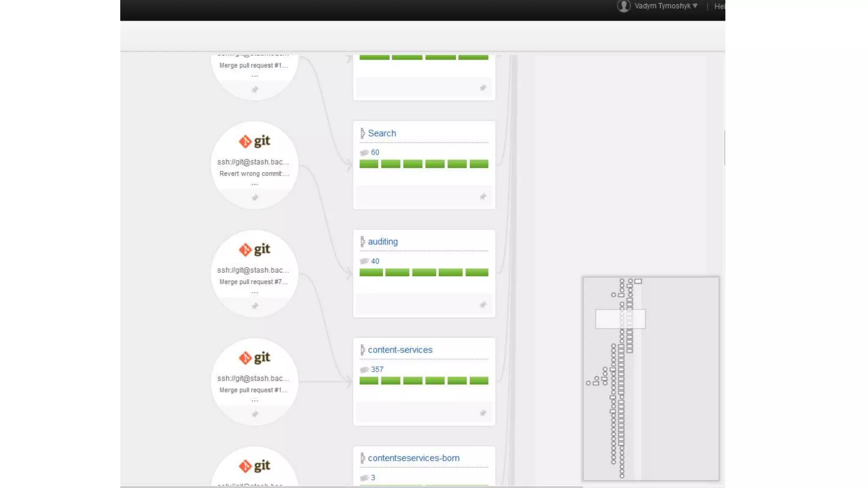Click pin icon on Merge pull request #7 git material

[x=255, y=306]
